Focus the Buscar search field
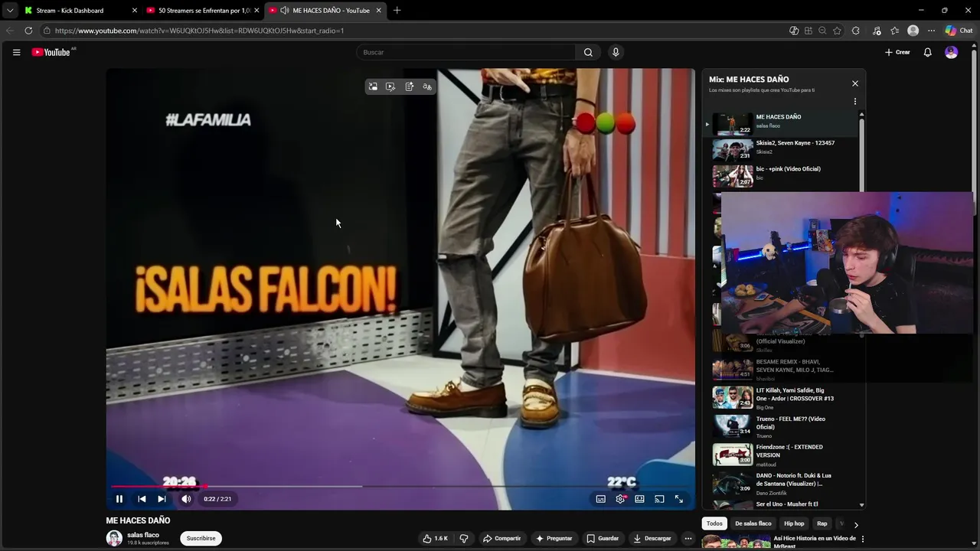The width and height of the screenshot is (980, 551). click(465, 52)
